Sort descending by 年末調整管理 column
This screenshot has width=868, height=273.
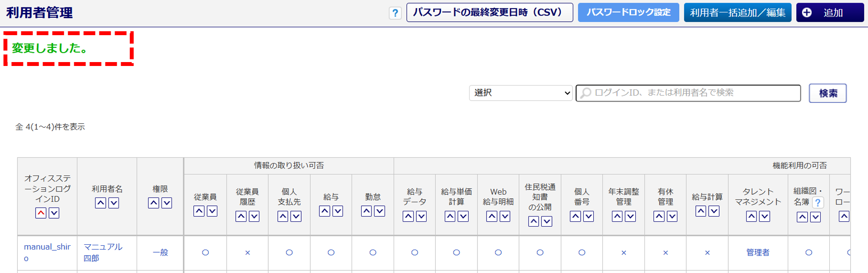point(630,217)
